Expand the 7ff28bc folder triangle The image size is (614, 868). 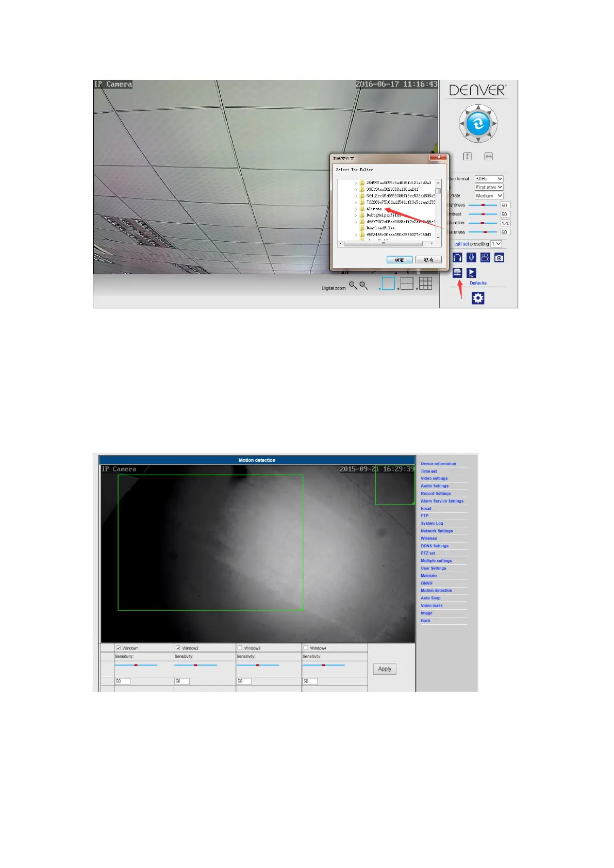click(356, 202)
